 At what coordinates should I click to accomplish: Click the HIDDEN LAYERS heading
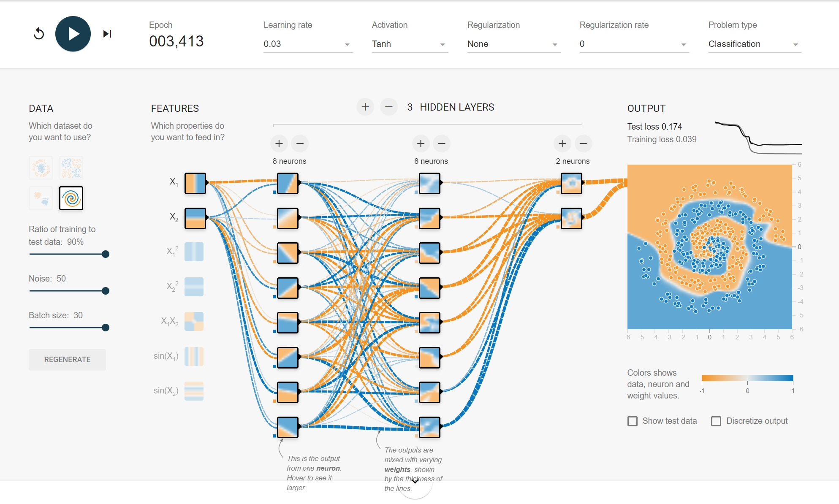point(457,107)
